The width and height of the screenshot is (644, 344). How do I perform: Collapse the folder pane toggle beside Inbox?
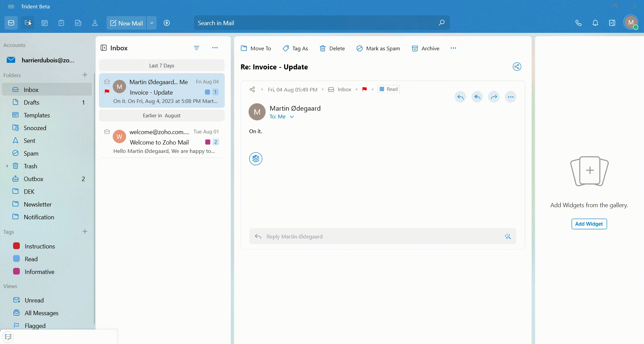tap(104, 48)
